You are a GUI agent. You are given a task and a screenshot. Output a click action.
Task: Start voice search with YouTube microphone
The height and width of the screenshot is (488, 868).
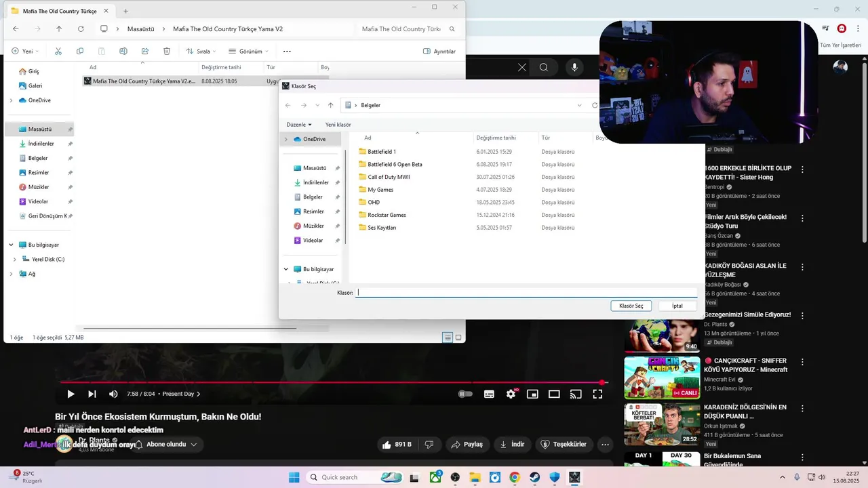pyautogui.click(x=574, y=67)
